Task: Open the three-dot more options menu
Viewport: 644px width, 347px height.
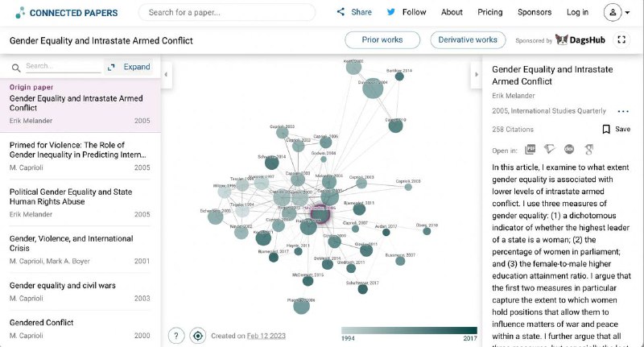Action: point(623,112)
